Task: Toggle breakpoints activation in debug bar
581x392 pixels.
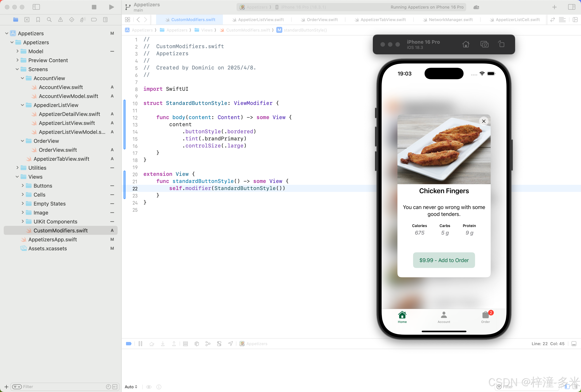Action: [129, 344]
